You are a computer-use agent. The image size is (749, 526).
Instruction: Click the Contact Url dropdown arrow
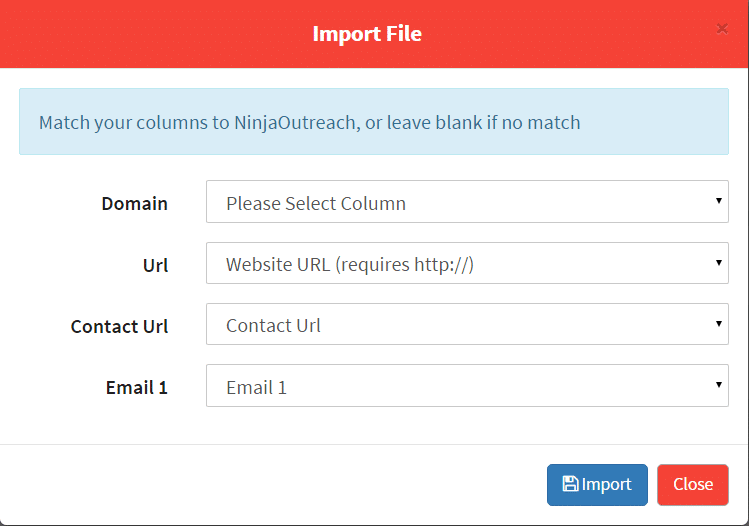(718, 324)
